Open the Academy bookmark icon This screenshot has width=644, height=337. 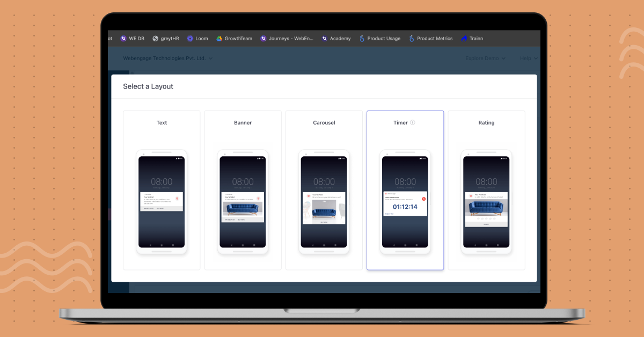point(325,39)
